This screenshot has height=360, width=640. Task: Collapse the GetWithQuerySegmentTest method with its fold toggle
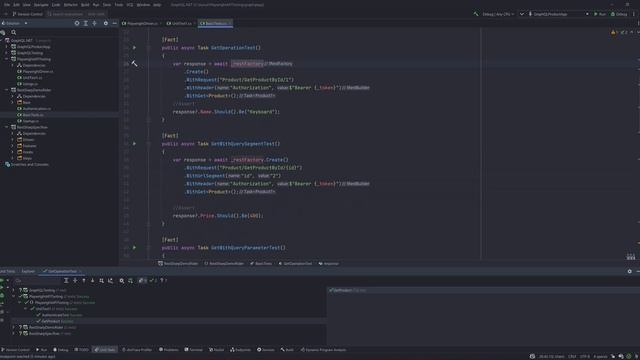149,144
